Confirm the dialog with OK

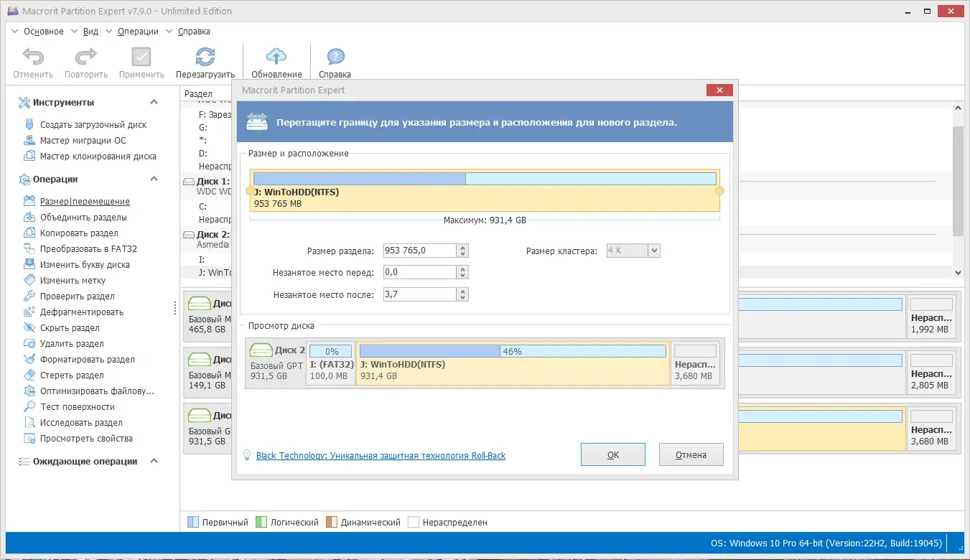pyautogui.click(x=613, y=454)
